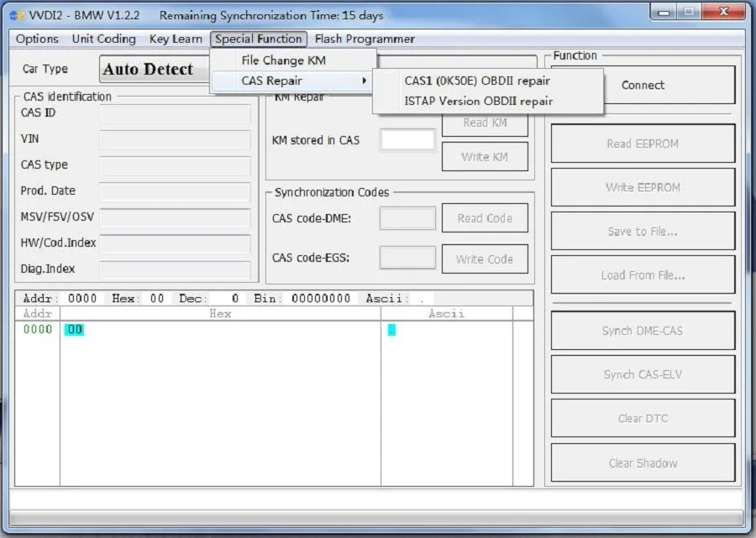Close the Special Function menu

[259, 39]
